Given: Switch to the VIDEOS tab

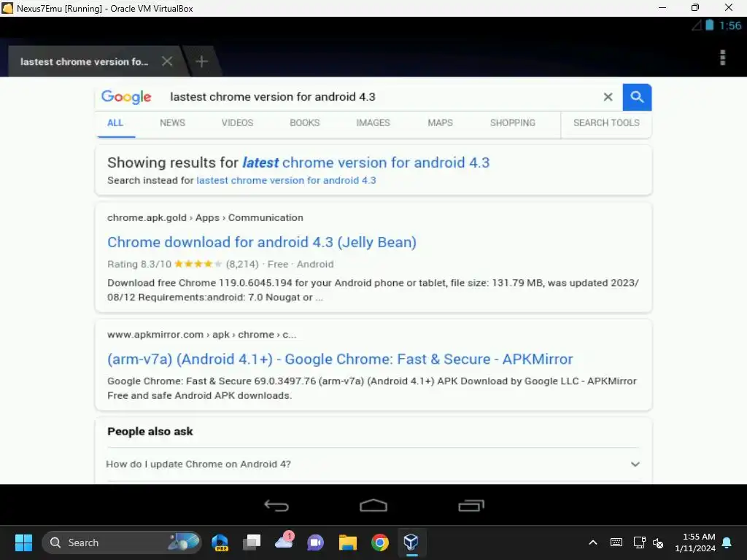Looking at the screenshot, I should pos(237,122).
